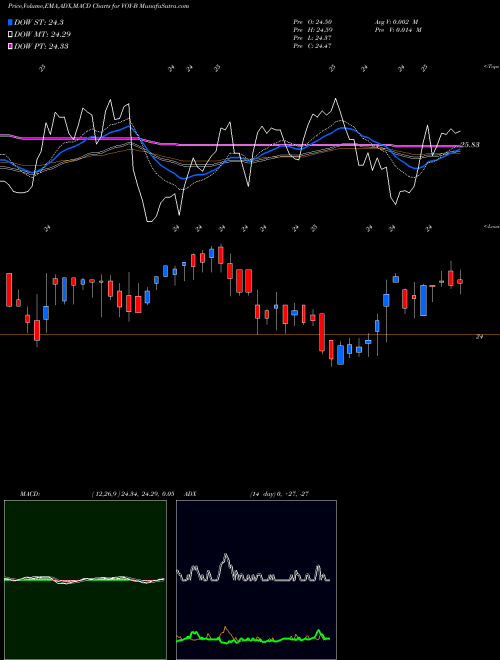Click the 'DOW PT: 24.33' legend label

point(41,46)
